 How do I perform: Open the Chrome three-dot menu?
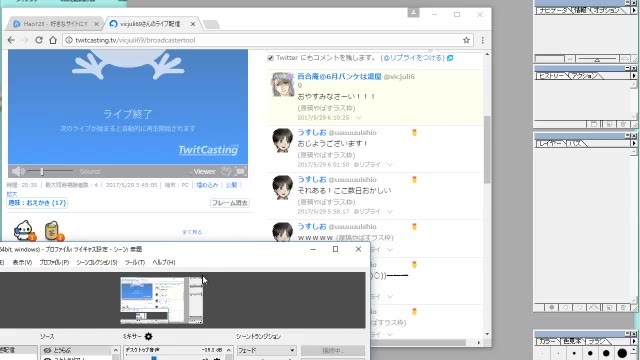tap(482, 40)
